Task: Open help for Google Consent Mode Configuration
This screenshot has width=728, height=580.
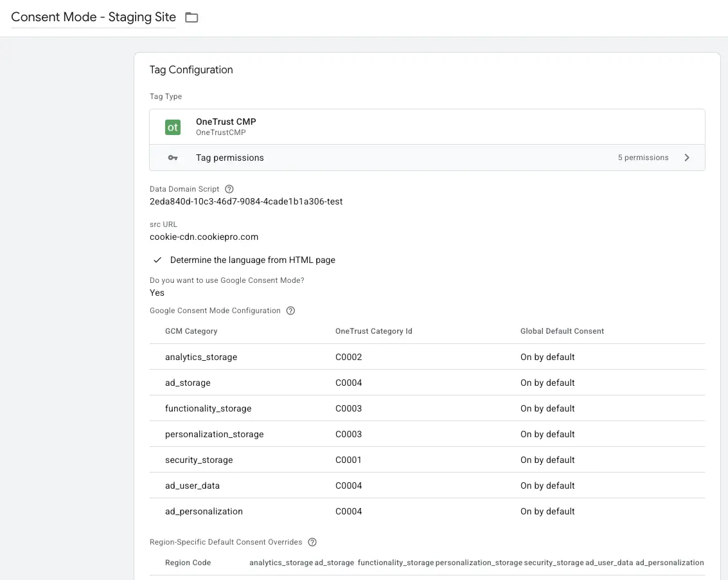Action: tap(290, 311)
